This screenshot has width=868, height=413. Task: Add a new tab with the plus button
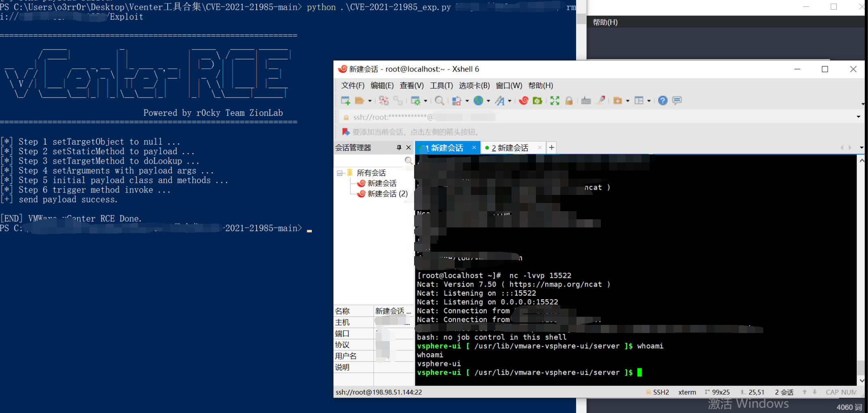click(551, 148)
